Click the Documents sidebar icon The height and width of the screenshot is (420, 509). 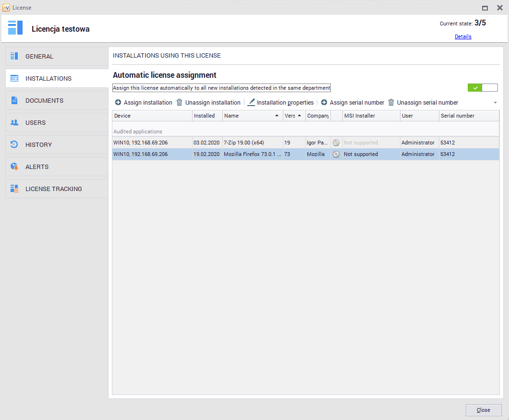point(14,100)
